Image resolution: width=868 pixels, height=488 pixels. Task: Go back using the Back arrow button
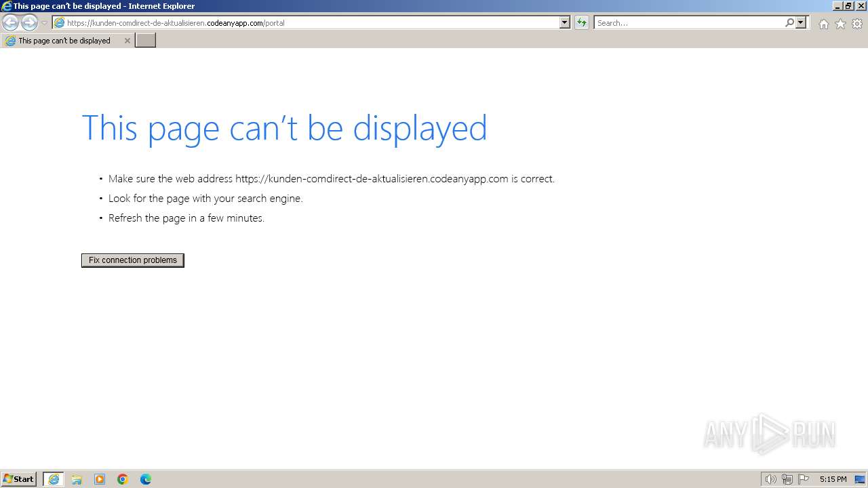click(x=10, y=22)
